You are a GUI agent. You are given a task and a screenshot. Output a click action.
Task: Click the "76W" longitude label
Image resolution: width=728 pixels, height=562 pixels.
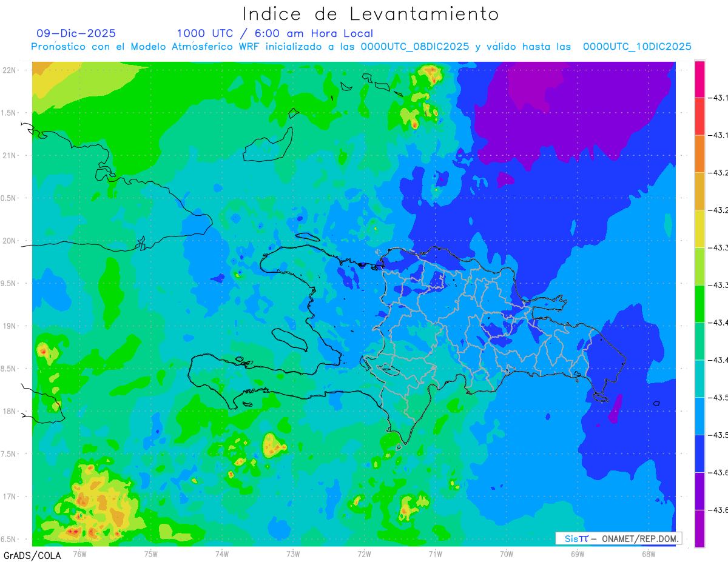click(x=79, y=554)
